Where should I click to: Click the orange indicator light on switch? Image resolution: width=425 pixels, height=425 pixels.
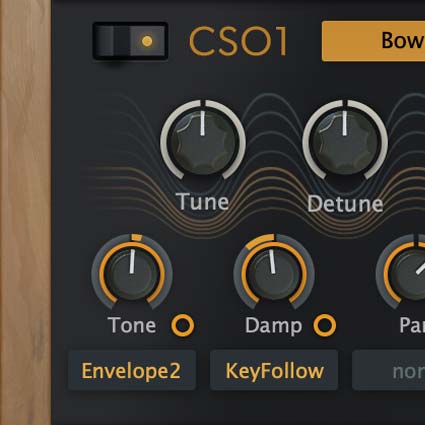point(147,41)
